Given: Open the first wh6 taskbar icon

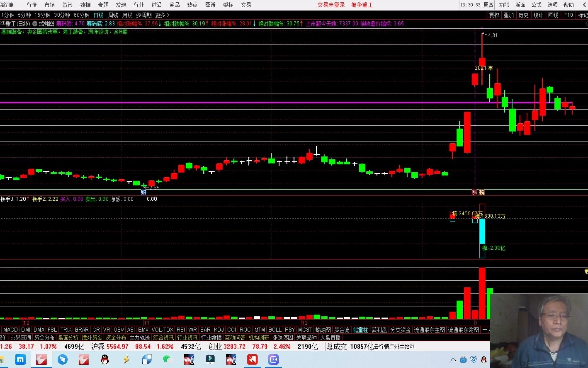Looking at the screenshot, I should point(189,359).
